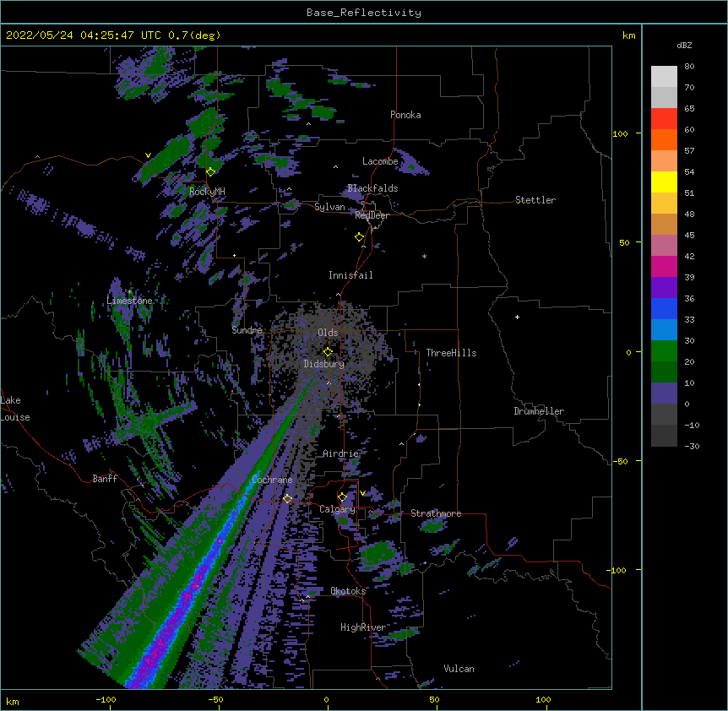Click the Limestone label
Viewport: 728px width, 711px height.
click(129, 301)
